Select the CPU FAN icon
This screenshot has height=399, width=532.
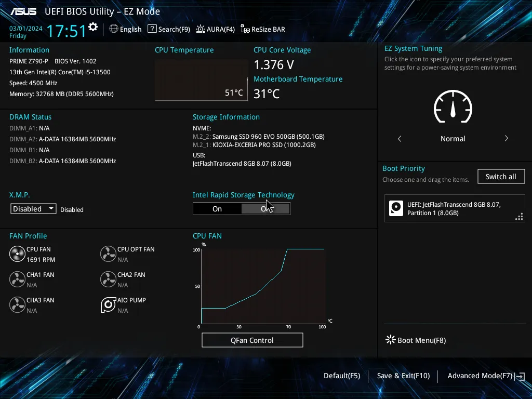coord(17,254)
